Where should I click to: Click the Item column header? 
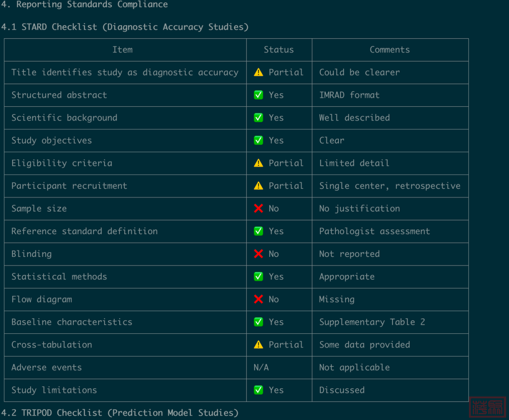(x=123, y=50)
